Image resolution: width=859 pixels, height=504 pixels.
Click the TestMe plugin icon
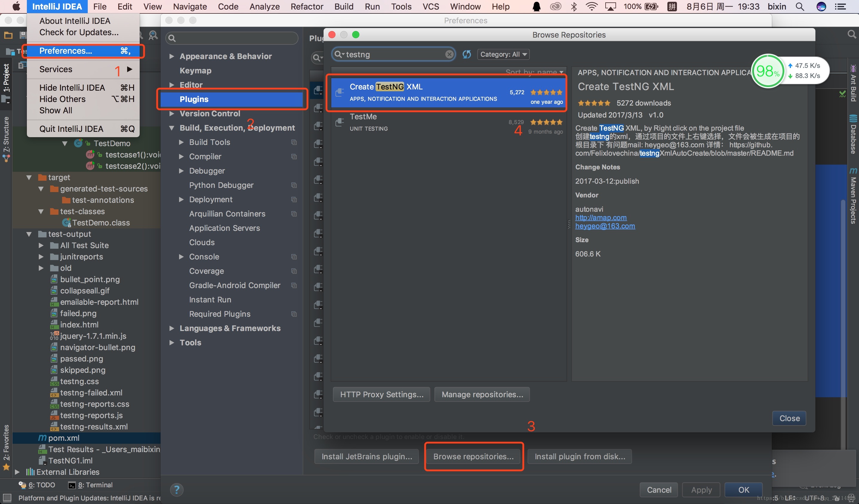[339, 122]
